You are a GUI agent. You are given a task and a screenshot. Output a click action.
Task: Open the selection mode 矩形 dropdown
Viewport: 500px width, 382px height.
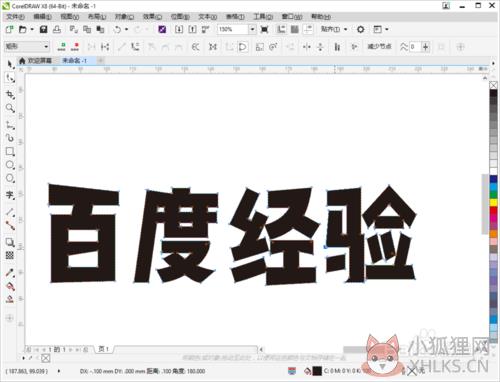pos(27,47)
